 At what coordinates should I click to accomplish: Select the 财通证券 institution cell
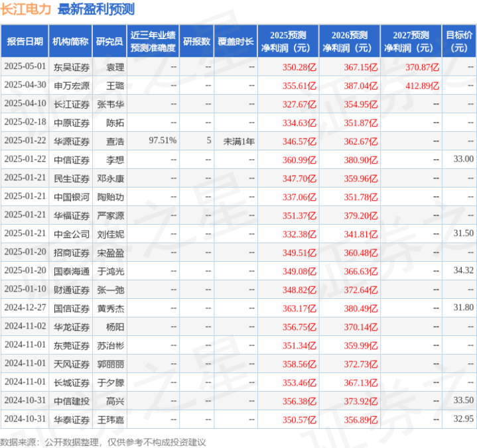click(x=72, y=290)
